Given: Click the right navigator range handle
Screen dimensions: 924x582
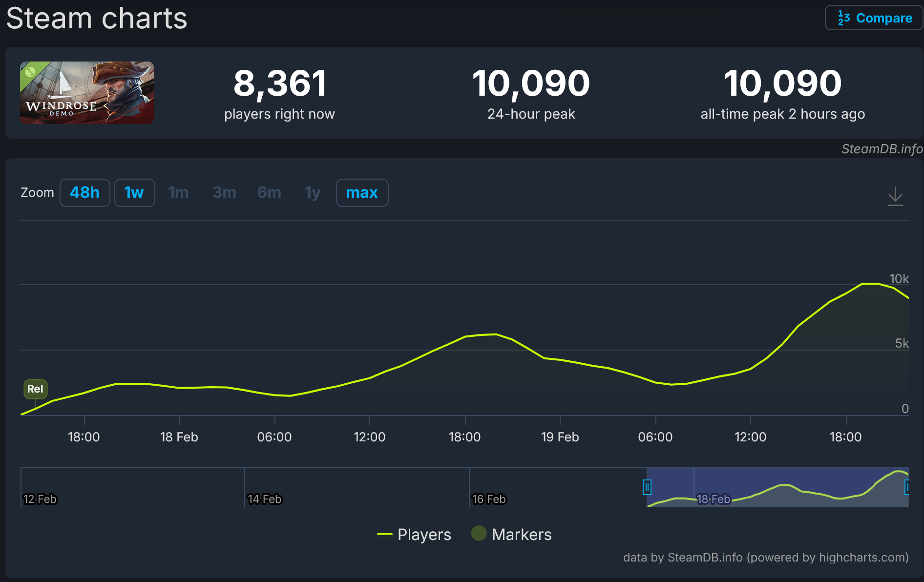Looking at the screenshot, I should pos(907,487).
